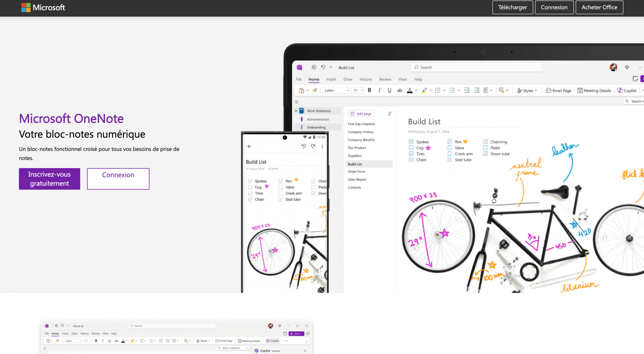This screenshot has width=644, height=354.
Task: Click the back arrow in Build List title bar
Action: click(x=314, y=67)
